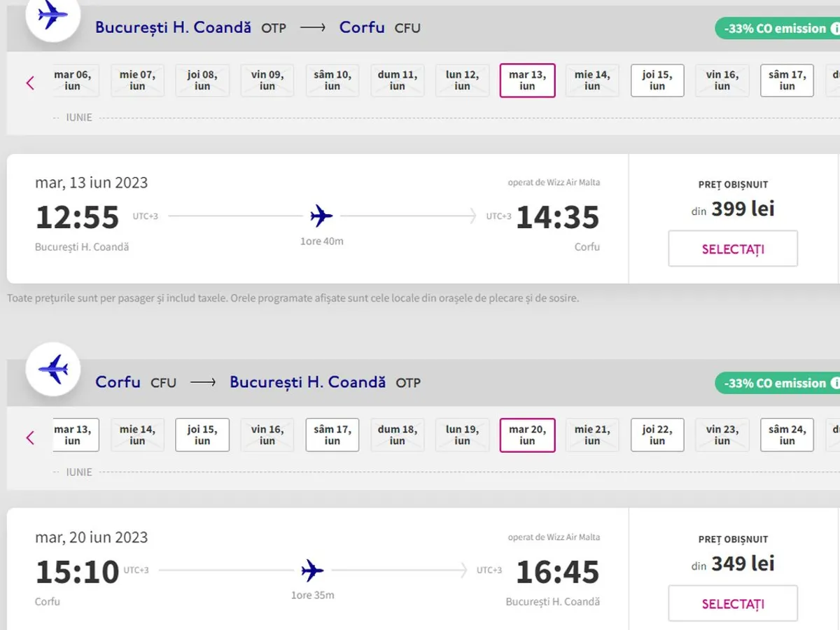
Task: Click the return flight airplane circle icon
Action: pos(52,370)
